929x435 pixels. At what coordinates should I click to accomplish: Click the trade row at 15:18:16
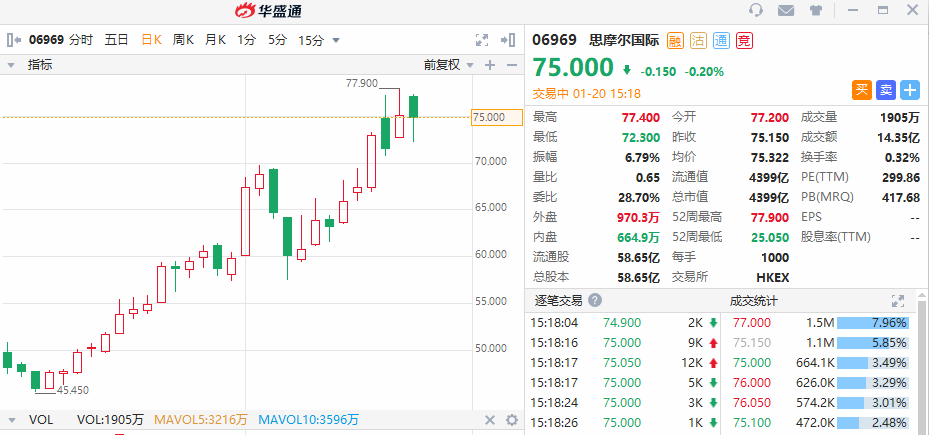[x=624, y=343]
